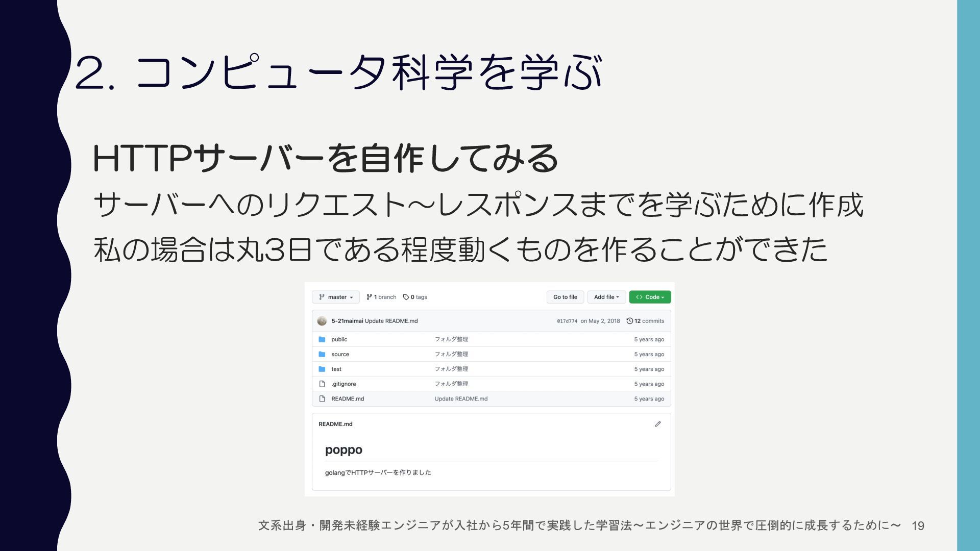Click the Update README.md commit message

click(391, 321)
